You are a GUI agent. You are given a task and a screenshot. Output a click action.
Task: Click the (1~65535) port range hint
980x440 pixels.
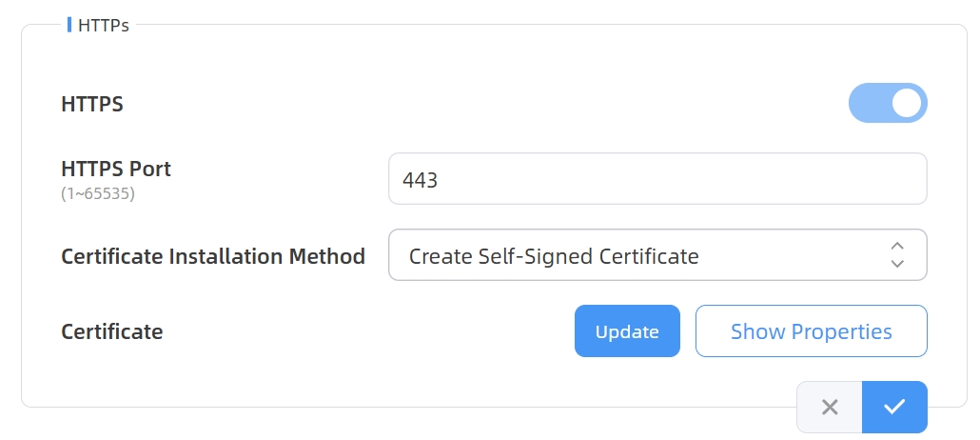point(98,193)
